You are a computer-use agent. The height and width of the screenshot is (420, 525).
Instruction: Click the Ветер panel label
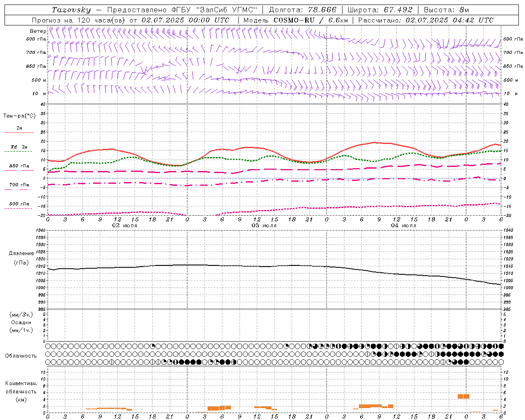(38, 31)
